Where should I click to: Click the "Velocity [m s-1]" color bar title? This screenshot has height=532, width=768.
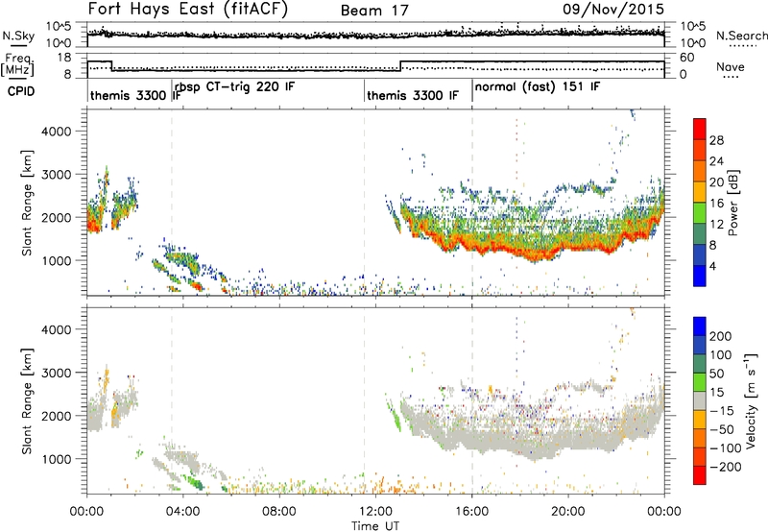click(751, 400)
